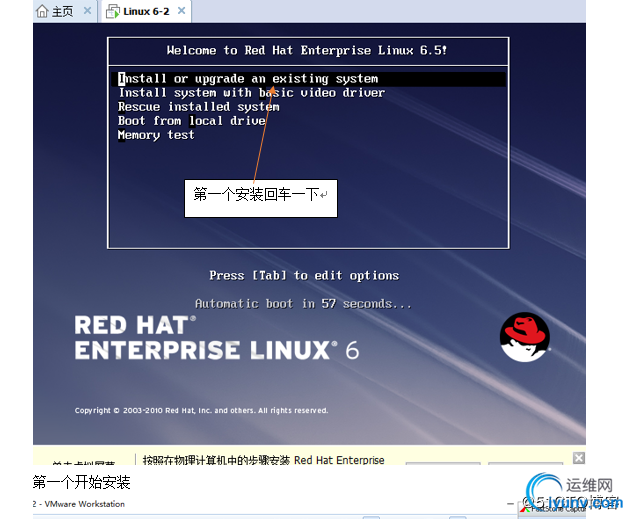
Task: Dismiss the yellow install hint bar
Action: 578,458
